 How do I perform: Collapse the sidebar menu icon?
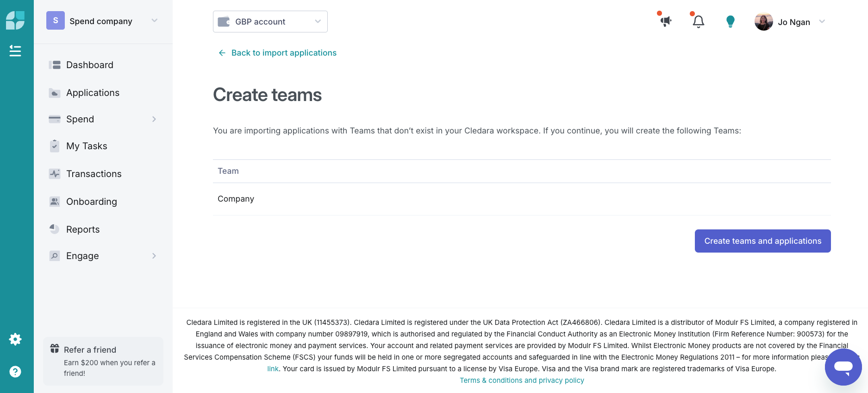point(15,51)
